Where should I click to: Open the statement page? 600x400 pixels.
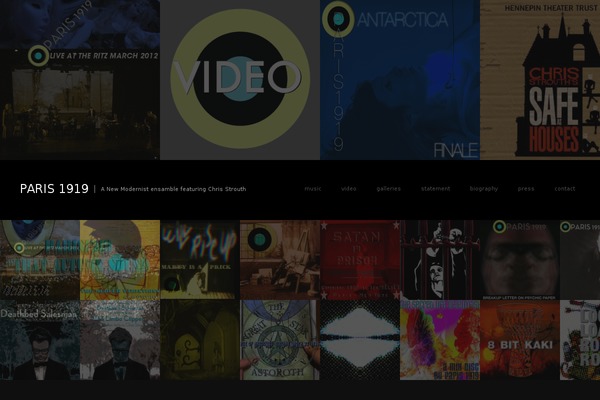(435, 189)
